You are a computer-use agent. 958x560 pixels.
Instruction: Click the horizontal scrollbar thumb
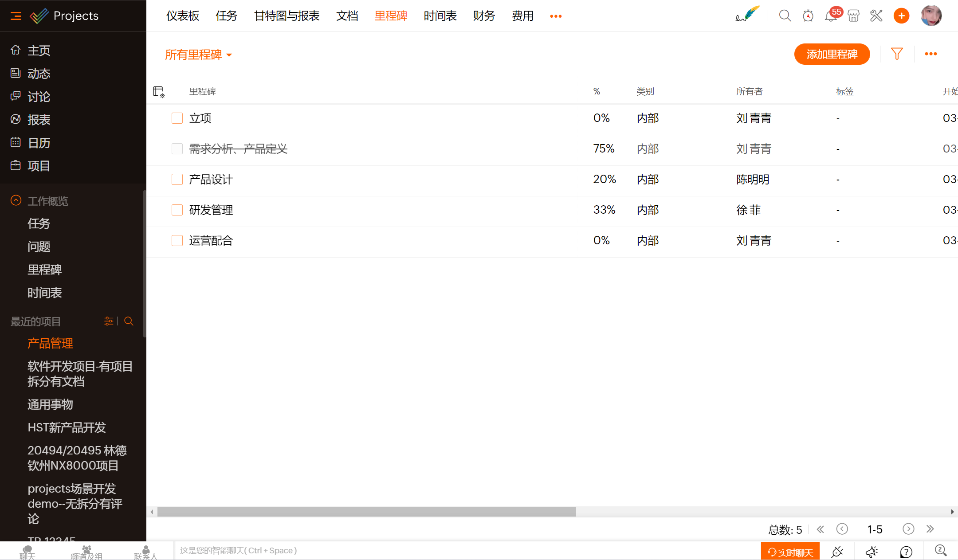point(366,512)
